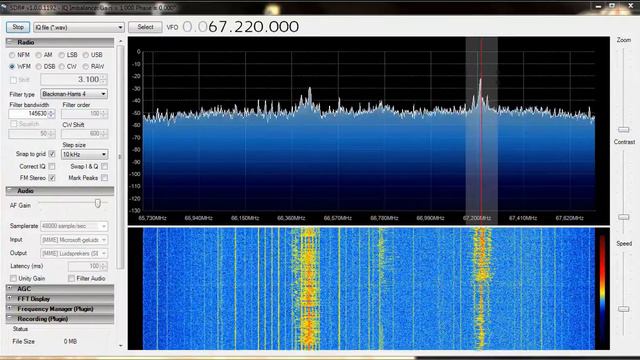The image size is (640, 360).
Task: Click the SDR# title bar app icon
Action: (x=4, y=7)
